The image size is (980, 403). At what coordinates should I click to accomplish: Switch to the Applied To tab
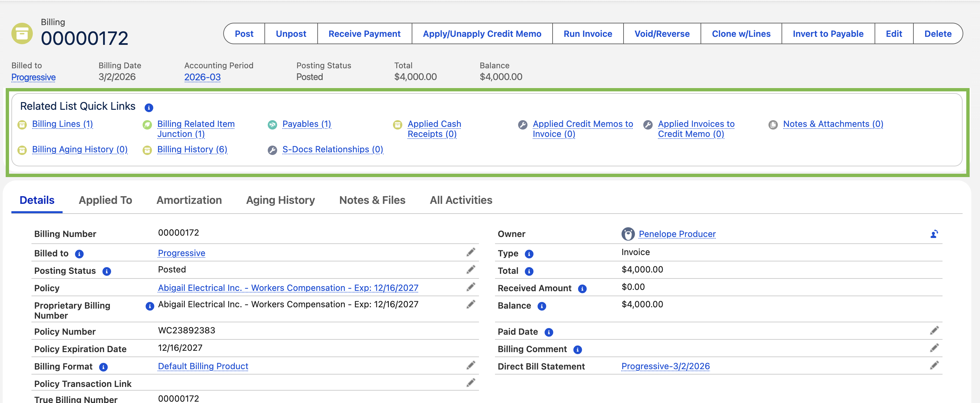(105, 200)
